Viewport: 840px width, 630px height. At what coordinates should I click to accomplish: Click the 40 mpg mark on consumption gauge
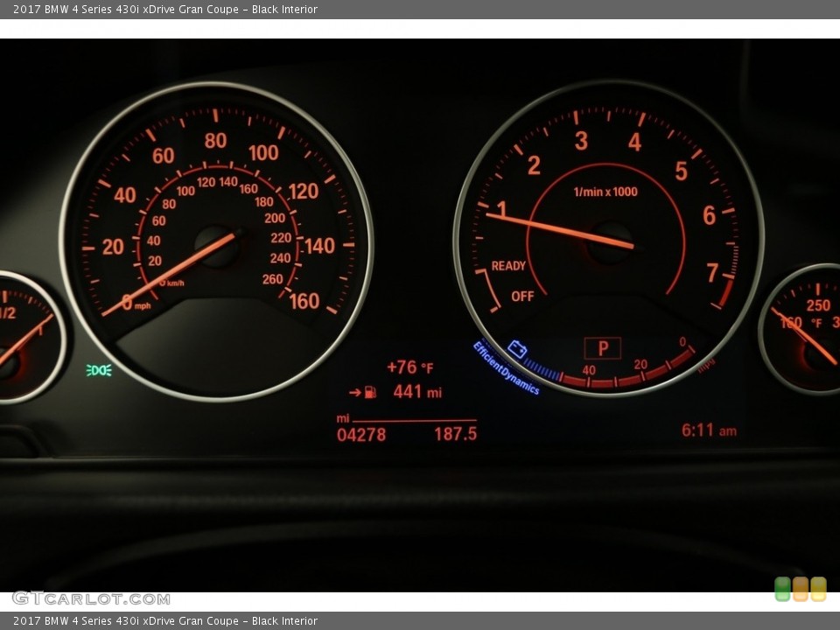tap(589, 370)
